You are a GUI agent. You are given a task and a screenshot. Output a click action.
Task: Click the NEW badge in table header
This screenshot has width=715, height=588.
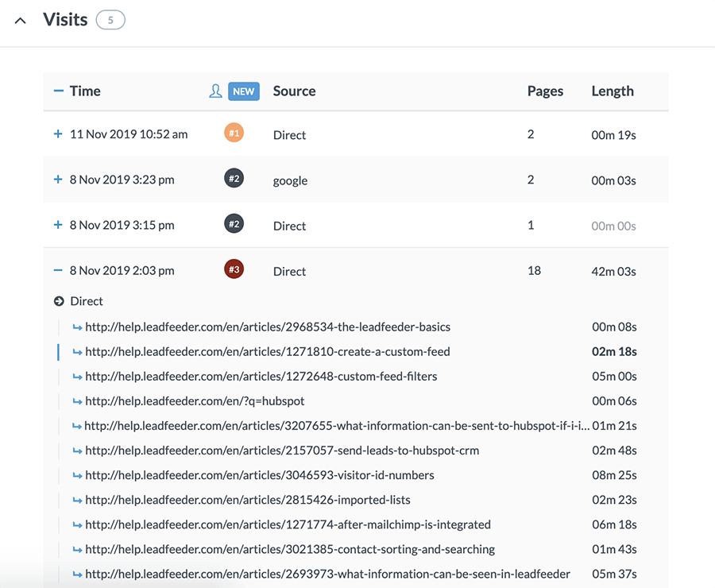(244, 91)
